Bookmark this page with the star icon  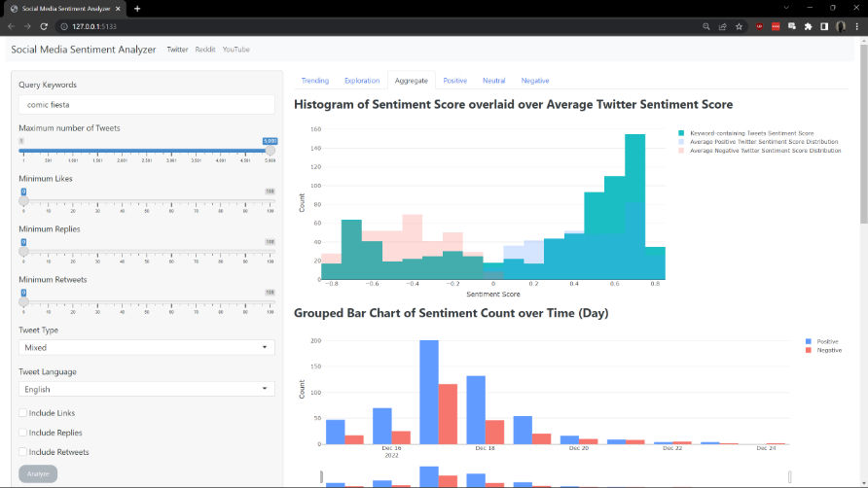740,26
